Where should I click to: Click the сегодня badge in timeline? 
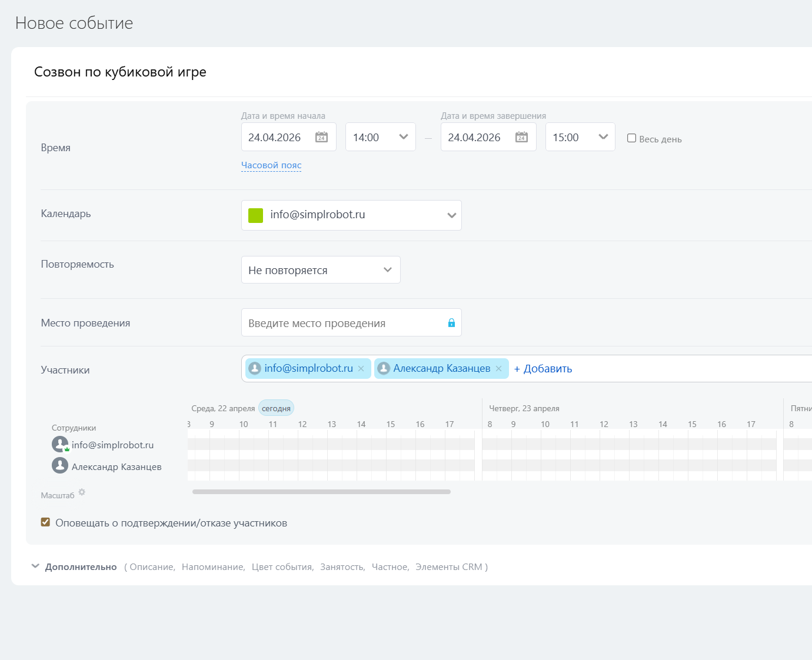[x=276, y=408]
